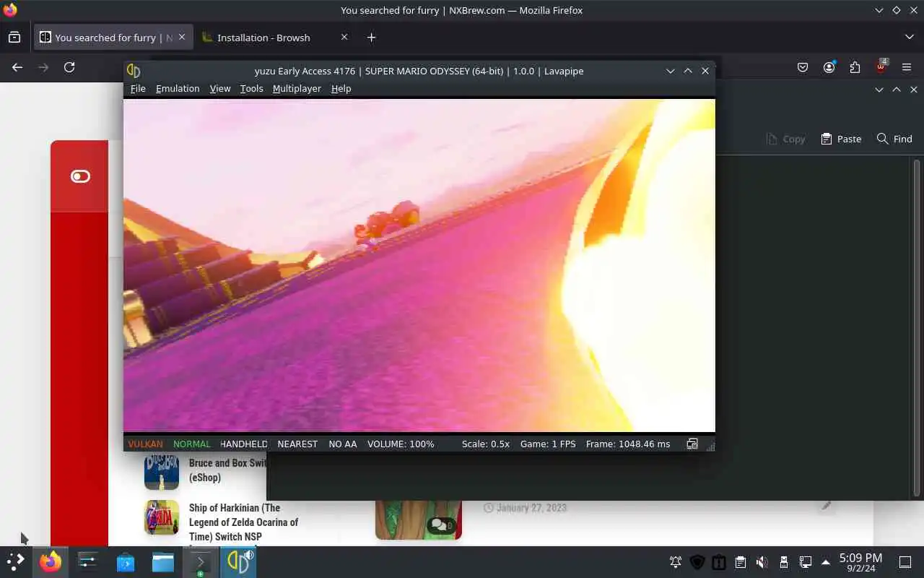Open the shield security tray icon
Viewport: 924px width, 578px height.
tap(697, 562)
